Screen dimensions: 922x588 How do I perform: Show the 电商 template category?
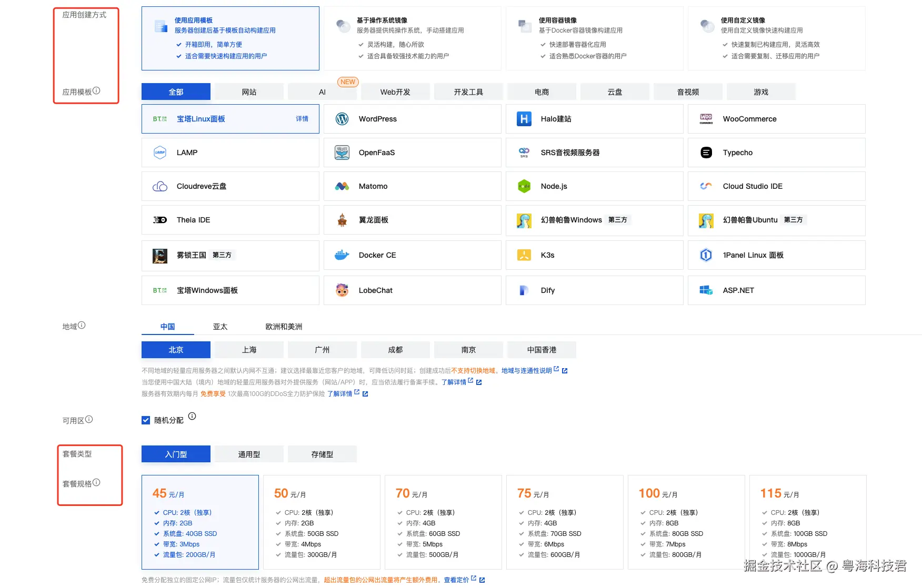[542, 92]
